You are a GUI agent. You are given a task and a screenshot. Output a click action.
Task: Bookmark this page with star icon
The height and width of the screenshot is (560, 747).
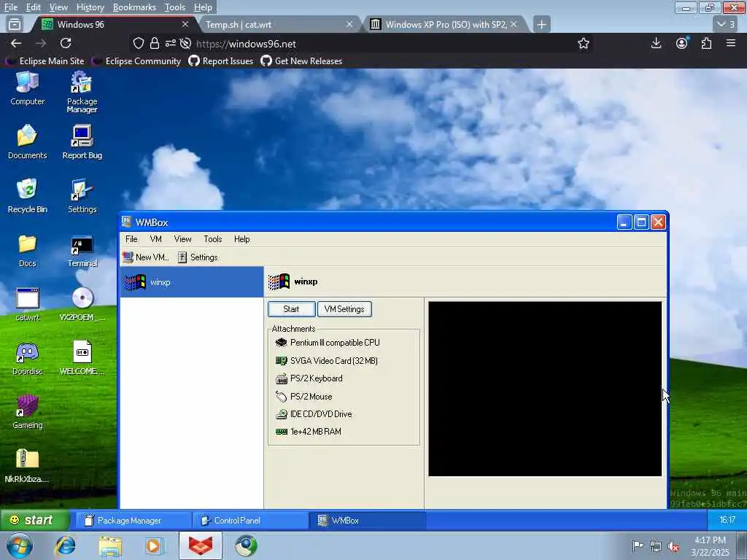pyautogui.click(x=584, y=43)
